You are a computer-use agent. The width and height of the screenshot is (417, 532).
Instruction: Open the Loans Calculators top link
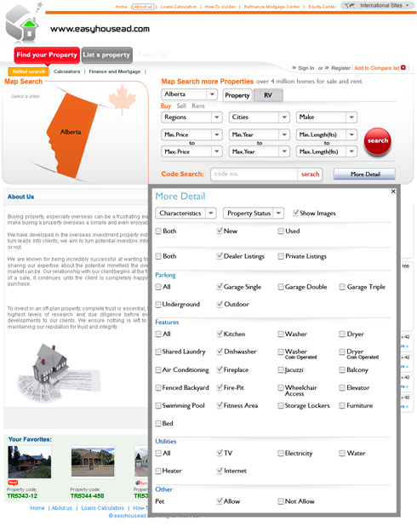pos(179,7)
